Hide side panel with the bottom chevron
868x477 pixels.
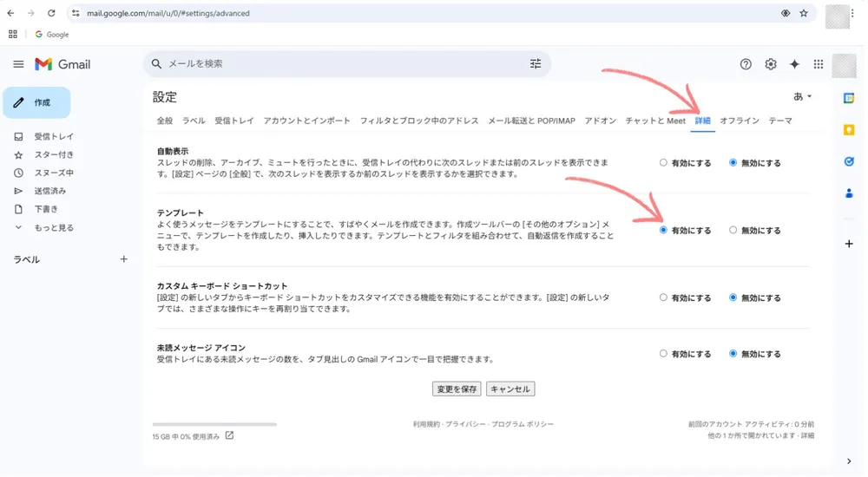coord(849,461)
